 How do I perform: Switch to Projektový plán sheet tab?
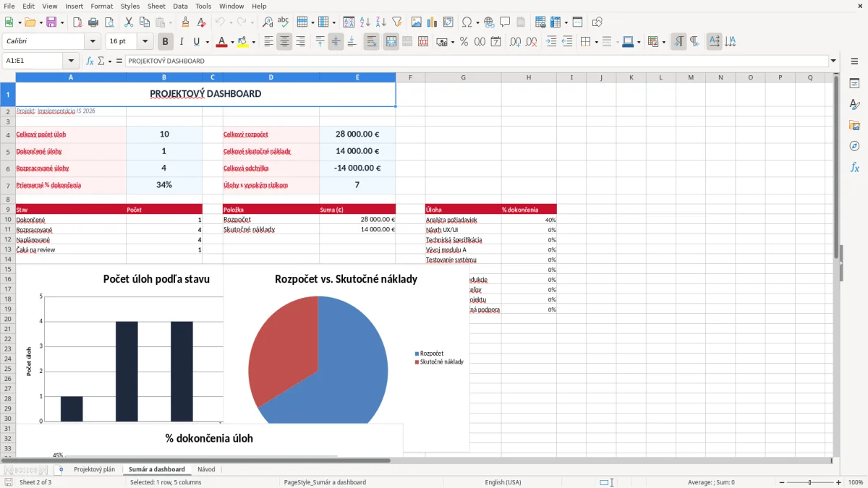(x=94, y=469)
